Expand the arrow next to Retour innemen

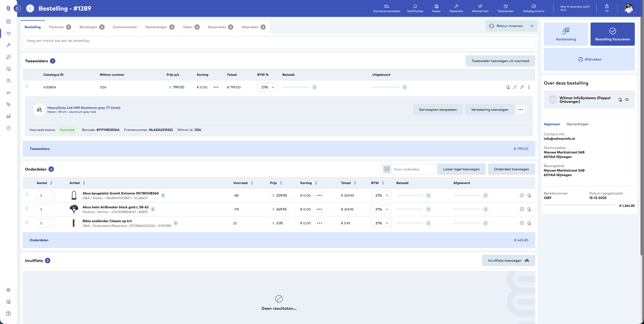[532, 26]
